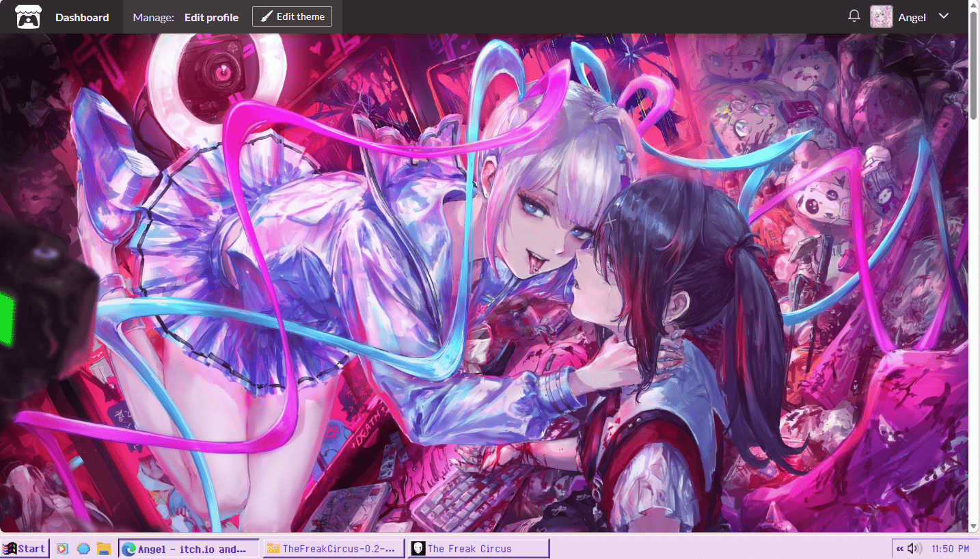This screenshot has width=980, height=559.
Task: Expand the hidden system tray icons chevron
Action: [x=901, y=549]
